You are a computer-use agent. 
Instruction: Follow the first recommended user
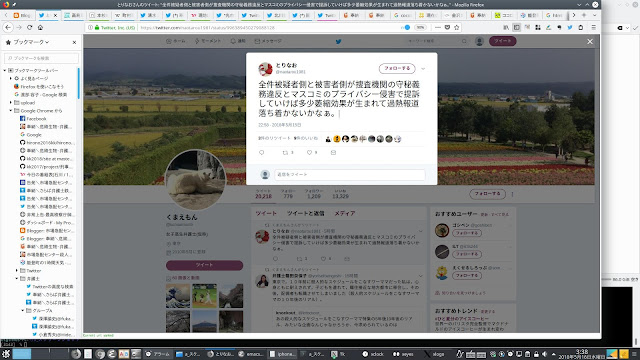click(x=467, y=233)
